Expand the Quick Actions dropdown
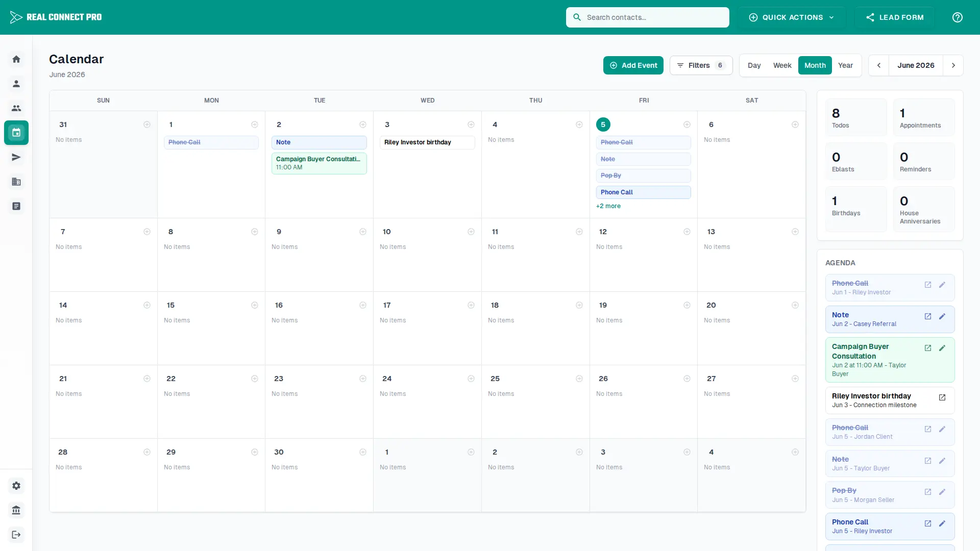This screenshot has height=551, width=980. tap(792, 17)
